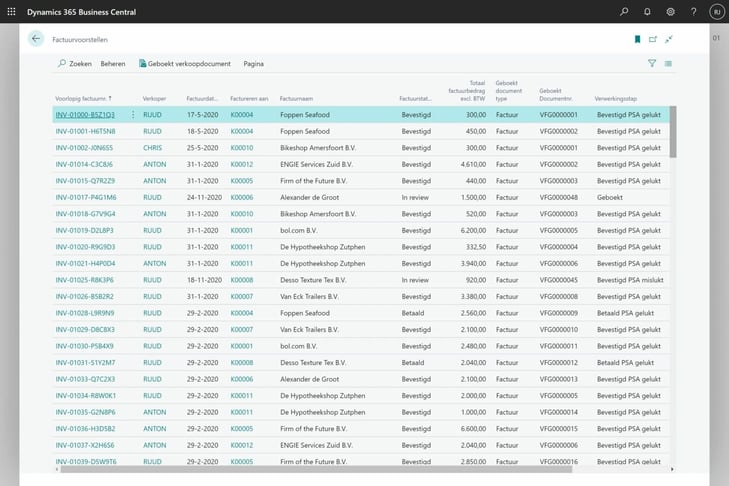Open row options for INV-01000-B5Z1Q3
This screenshot has width=729, height=486.
[x=133, y=114]
